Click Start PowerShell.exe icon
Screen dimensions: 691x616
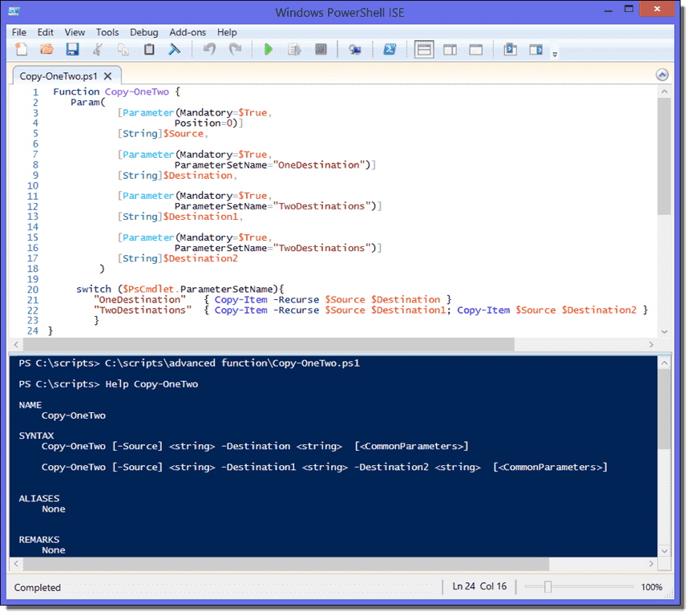click(x=390, y=50)
